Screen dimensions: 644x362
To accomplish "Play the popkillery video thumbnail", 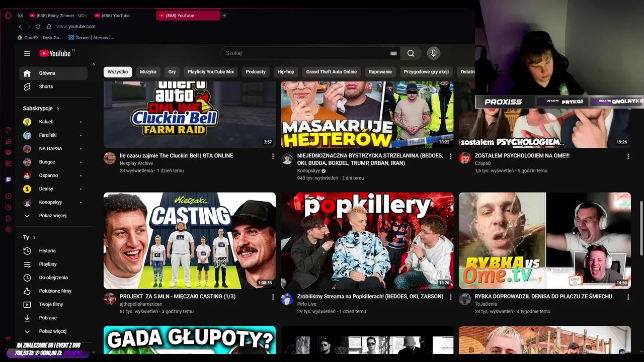I will pyautogui.click(x=367, y=240).
